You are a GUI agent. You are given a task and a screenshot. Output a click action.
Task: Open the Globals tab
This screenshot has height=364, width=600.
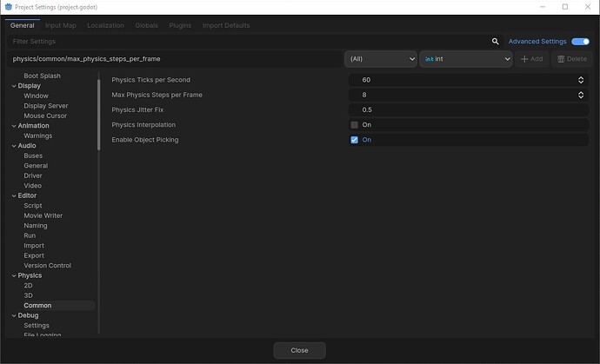[x=147, y=25]
